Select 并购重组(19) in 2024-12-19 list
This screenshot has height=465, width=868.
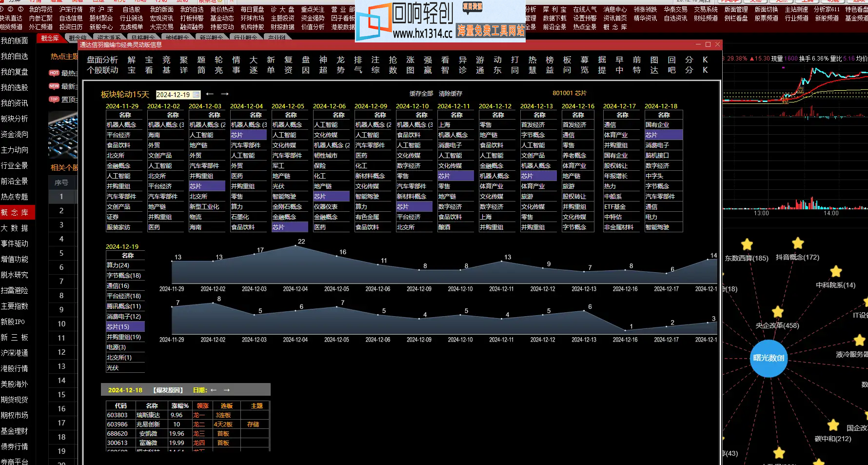click(x=125, y=337)
